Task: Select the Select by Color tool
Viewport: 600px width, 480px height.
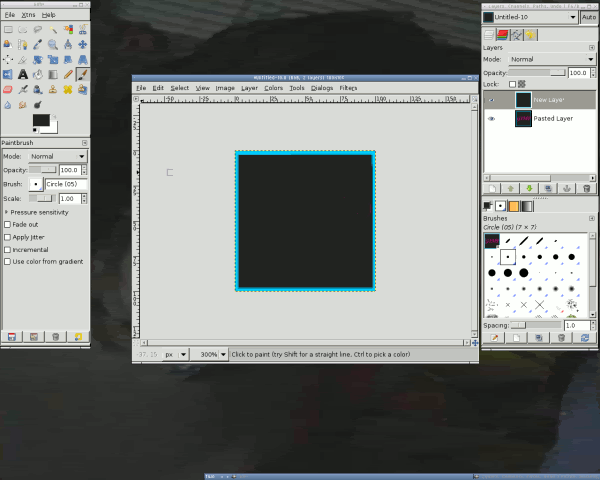Action: click(68, 29)
